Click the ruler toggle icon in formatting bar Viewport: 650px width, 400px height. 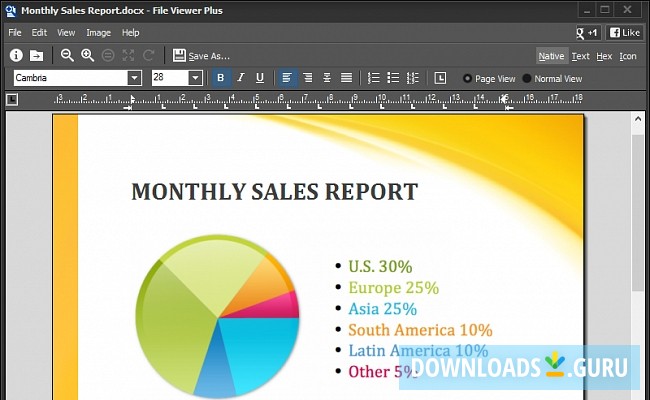click(x=440, y=78)
